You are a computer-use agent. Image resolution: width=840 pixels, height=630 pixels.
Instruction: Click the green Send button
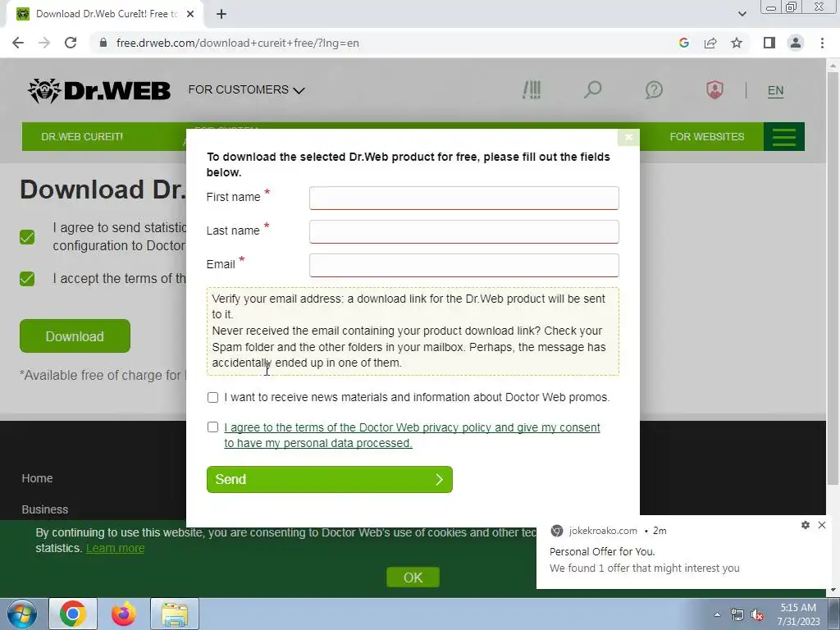click(330, 479)
